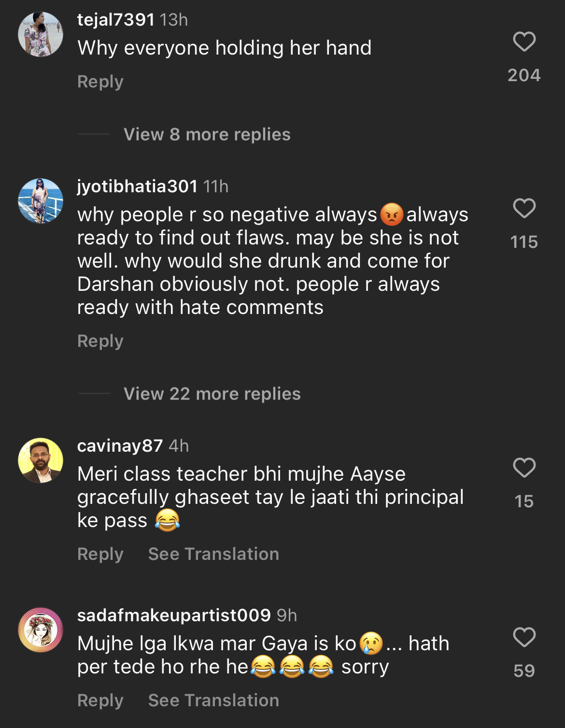Open username jyotibhatia301
The width and height of the screenshot is (565, 728).
[137, 186]
